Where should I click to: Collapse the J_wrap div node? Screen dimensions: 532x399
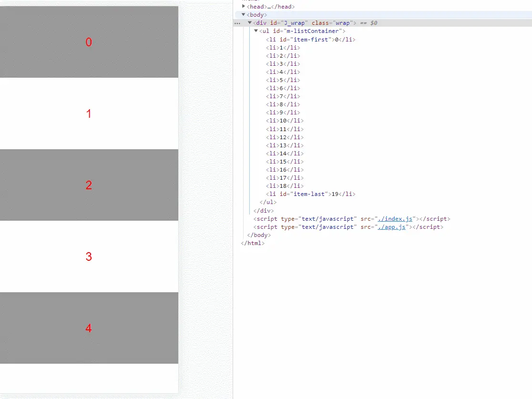click(250, 23)
